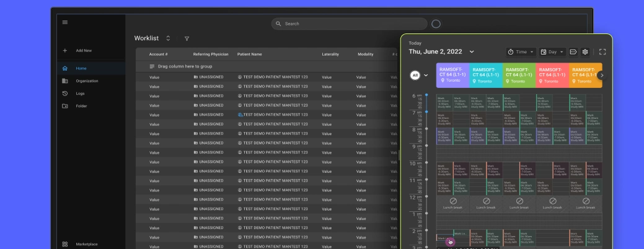Expand the Worklist selector arrows
This screenshot has width=644, height=249.
click(x=168, y=38)
